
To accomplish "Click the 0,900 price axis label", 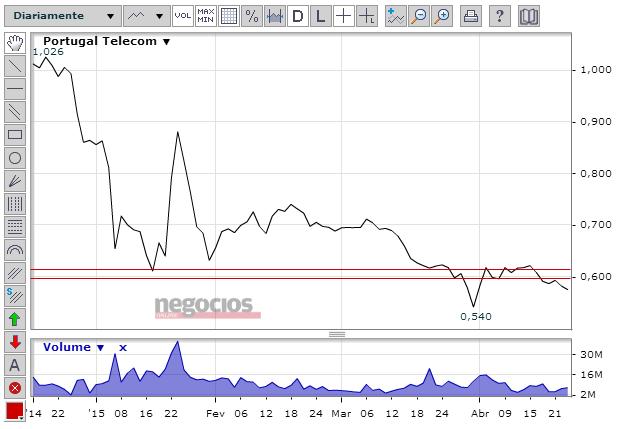I will tap(596, 122).
